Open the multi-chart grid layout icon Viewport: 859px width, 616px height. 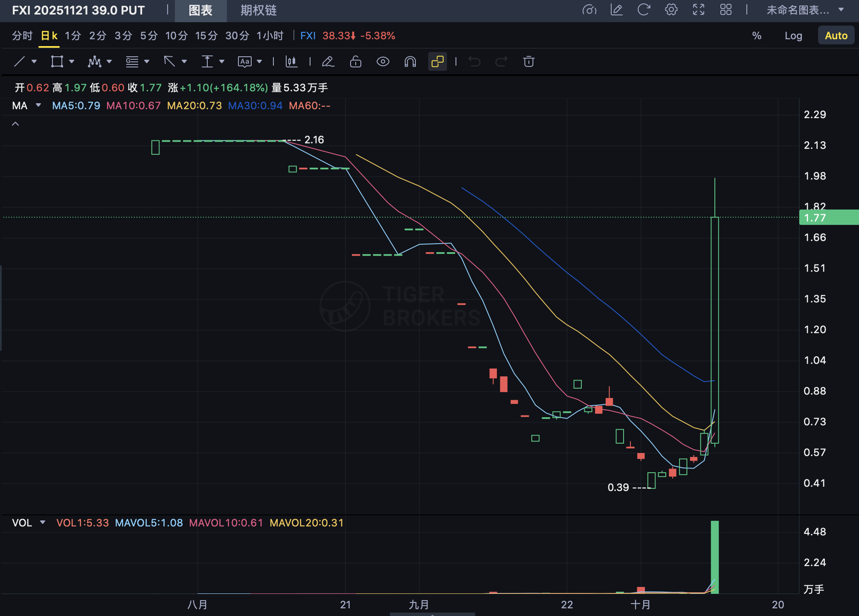(726, 10)
